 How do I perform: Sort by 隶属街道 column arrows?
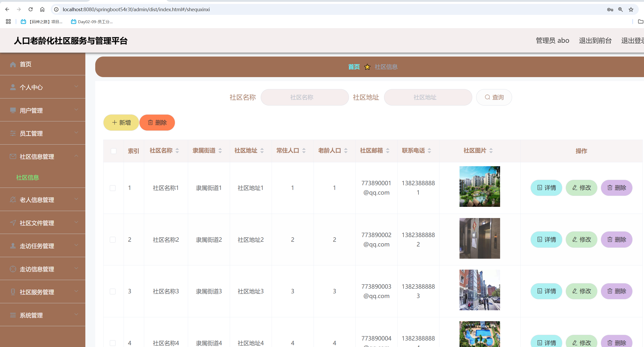(220, 151)
